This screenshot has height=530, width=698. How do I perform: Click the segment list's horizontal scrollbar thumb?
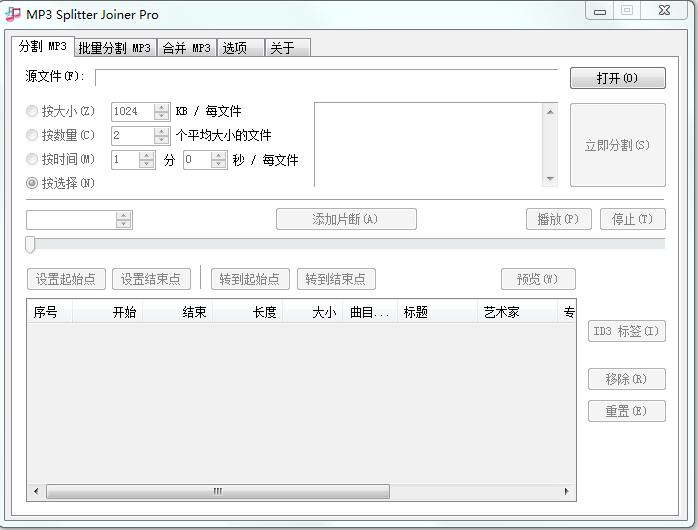[218, 491]
